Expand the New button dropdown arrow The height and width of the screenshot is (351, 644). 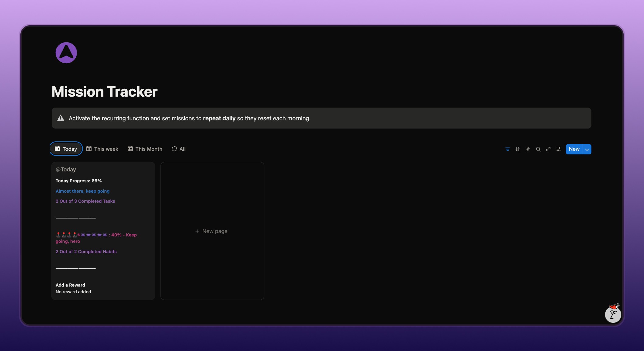pos(587,149)
